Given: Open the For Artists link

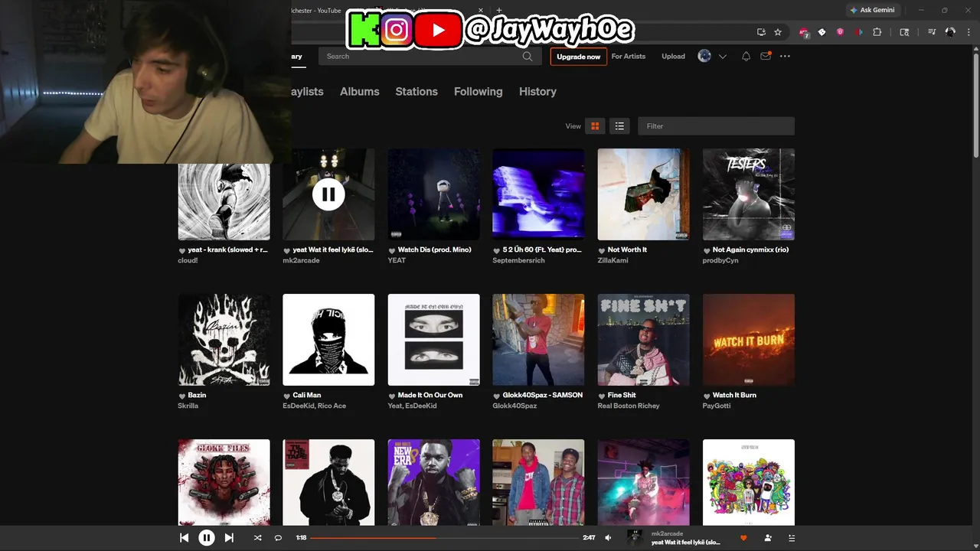Looking at the screenshot, I should pos(629,57).
